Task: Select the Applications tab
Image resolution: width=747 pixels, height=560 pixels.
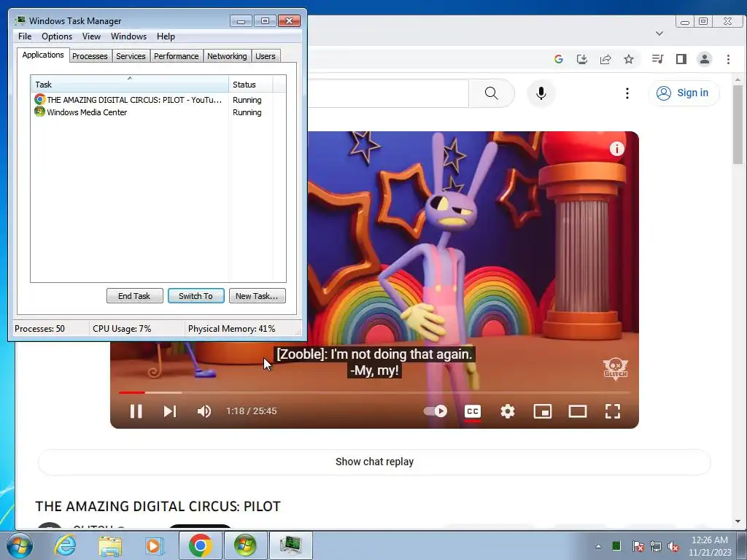Action: [43, 55]
